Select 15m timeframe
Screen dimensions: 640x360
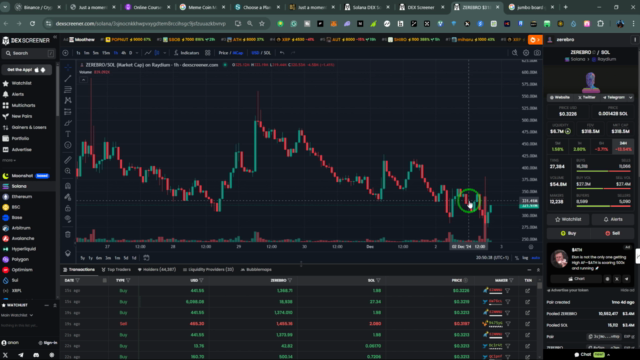click(106, 53)
